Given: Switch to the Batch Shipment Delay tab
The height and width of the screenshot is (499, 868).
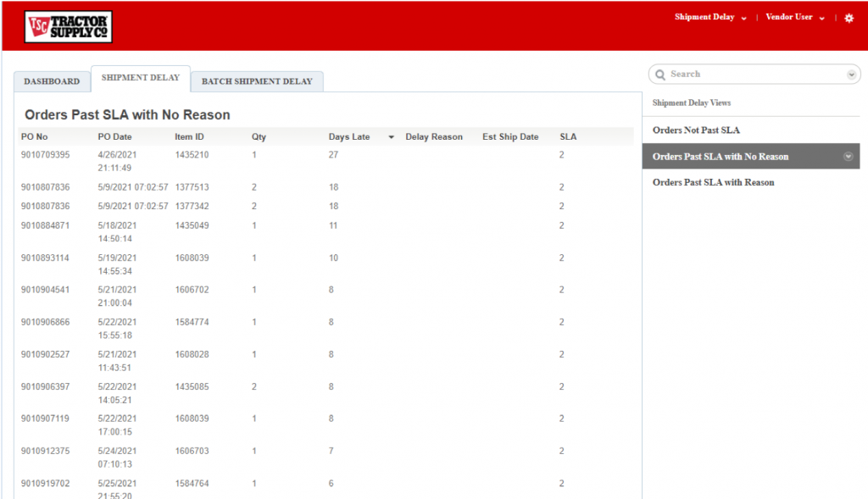Looking at the screenshot, I should [x=257, y=81].
